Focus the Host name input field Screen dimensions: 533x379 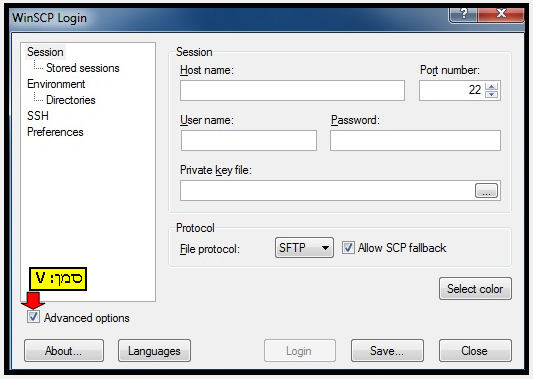point(292,90)
